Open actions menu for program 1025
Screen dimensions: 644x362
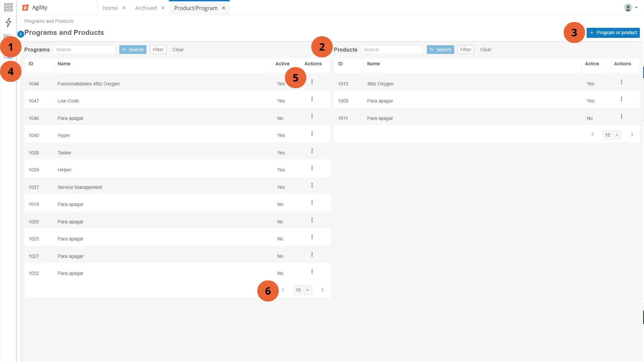click(x=312, y=237)
